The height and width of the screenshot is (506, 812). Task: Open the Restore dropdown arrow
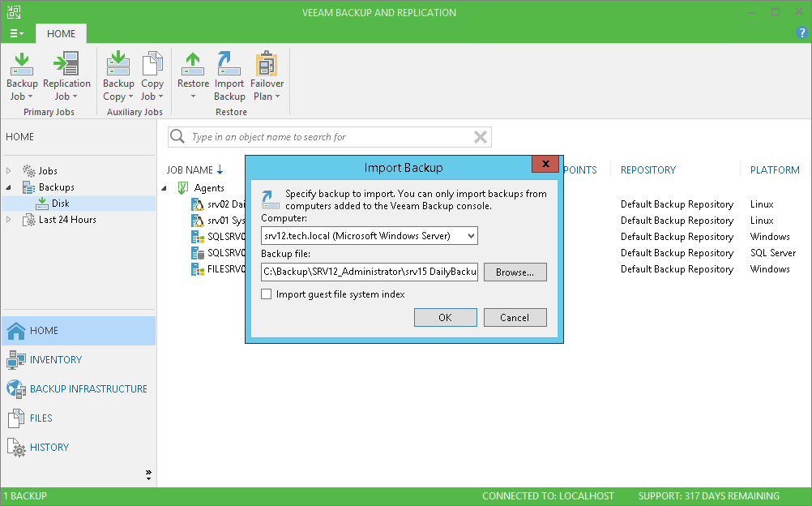point(193,96)
